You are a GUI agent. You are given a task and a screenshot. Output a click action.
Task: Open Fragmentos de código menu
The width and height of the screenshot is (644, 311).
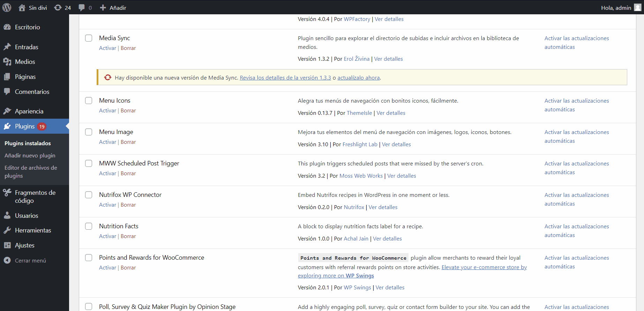pyautogui.click(x=35, y=197)
